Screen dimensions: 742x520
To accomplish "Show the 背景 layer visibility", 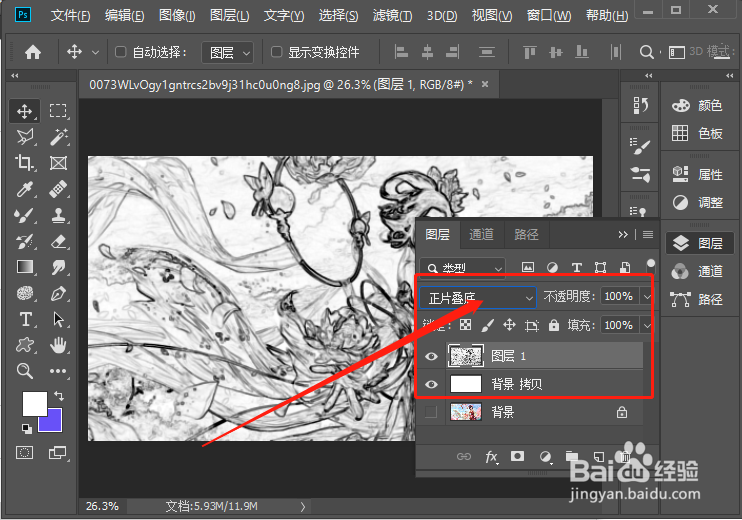I will click(x=431, y=412).
